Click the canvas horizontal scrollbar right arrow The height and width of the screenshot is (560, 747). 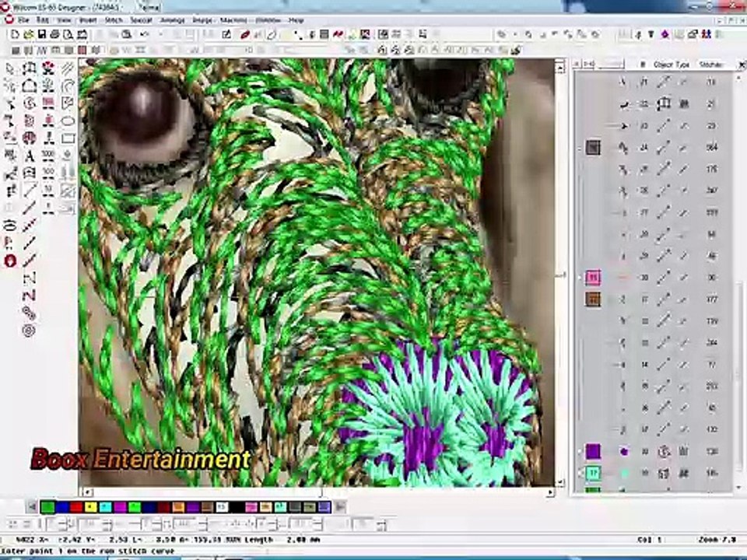pyautogui.click(x=550, y=492)
